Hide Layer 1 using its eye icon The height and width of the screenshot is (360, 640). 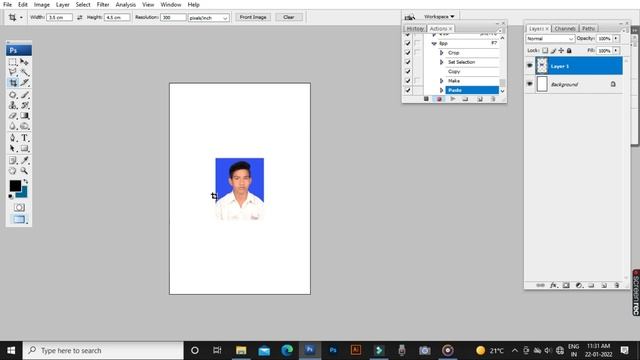(x=530, y=66)
